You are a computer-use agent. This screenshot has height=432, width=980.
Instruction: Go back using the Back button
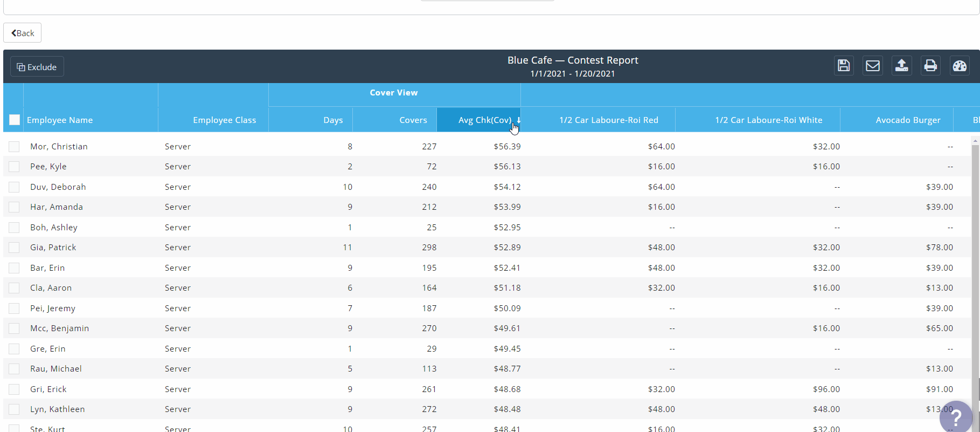click(23, 33)
